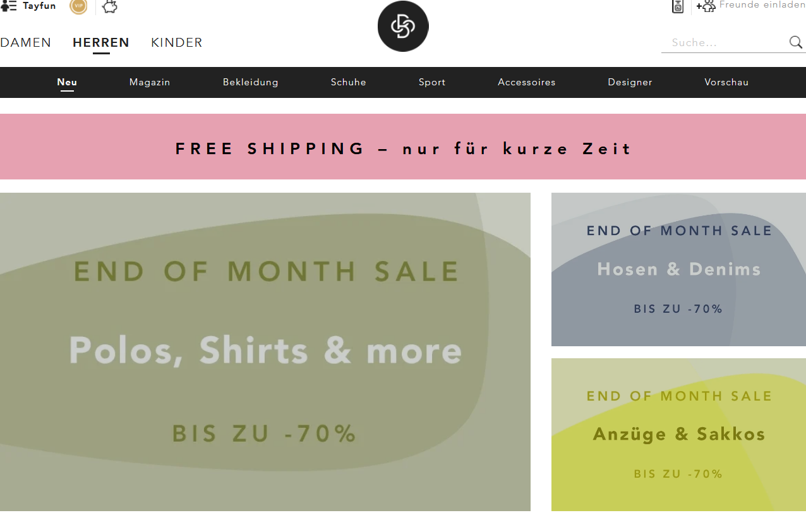
Task: Open the Neu menu item
Action: coord(67,82)
